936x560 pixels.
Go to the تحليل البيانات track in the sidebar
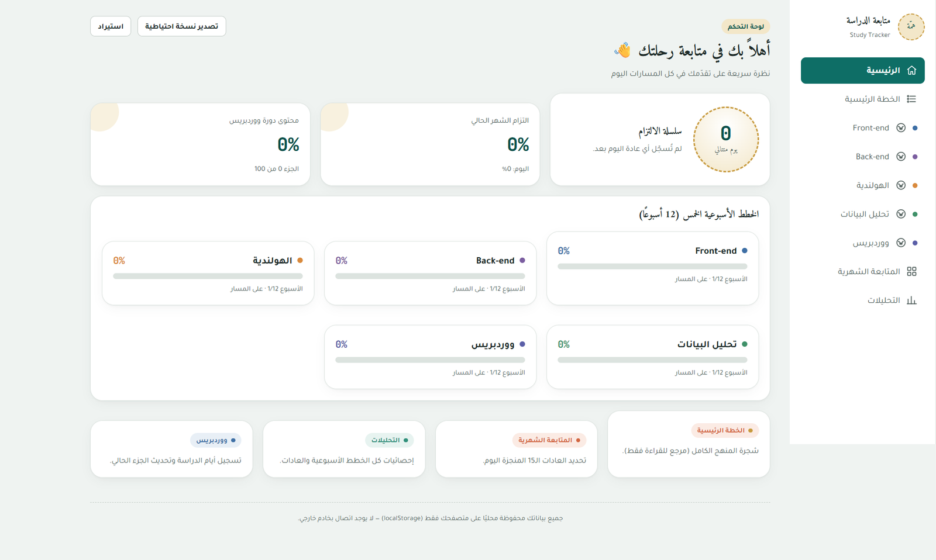[863, 214]
